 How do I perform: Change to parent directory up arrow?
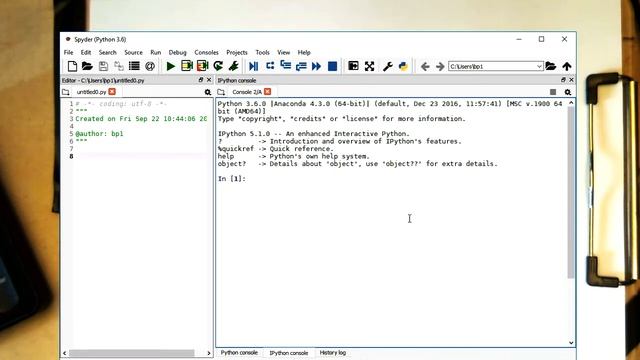pyautogui.click(x=567, y=66)
